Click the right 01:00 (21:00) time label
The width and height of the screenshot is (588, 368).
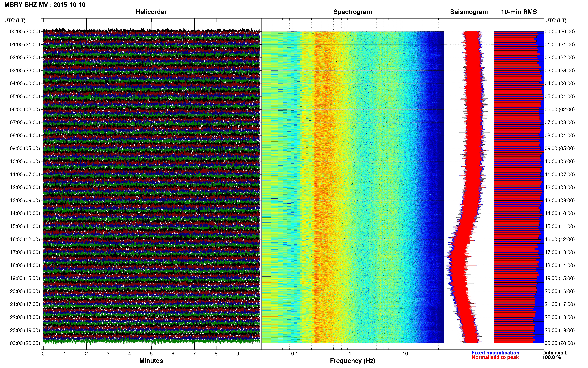coord(560,45)
